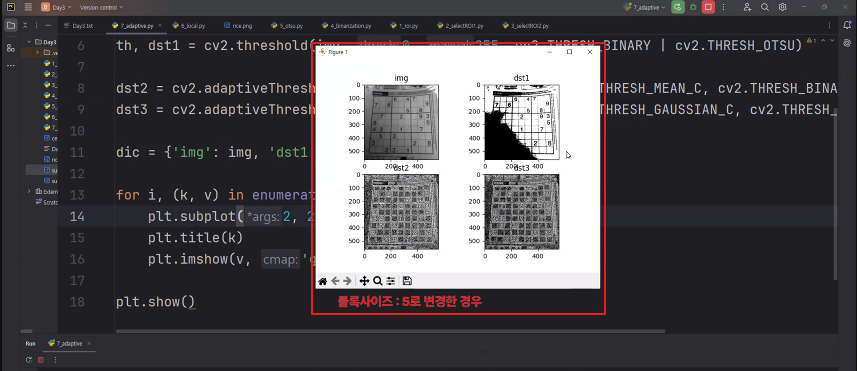
Task: Collapse the Day3 root folder in Project tree
Action: (x=30, y=42)
